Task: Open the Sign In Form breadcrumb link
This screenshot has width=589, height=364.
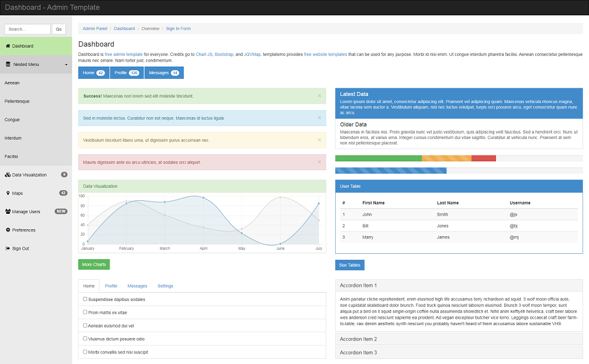Action: click(178, 28)
